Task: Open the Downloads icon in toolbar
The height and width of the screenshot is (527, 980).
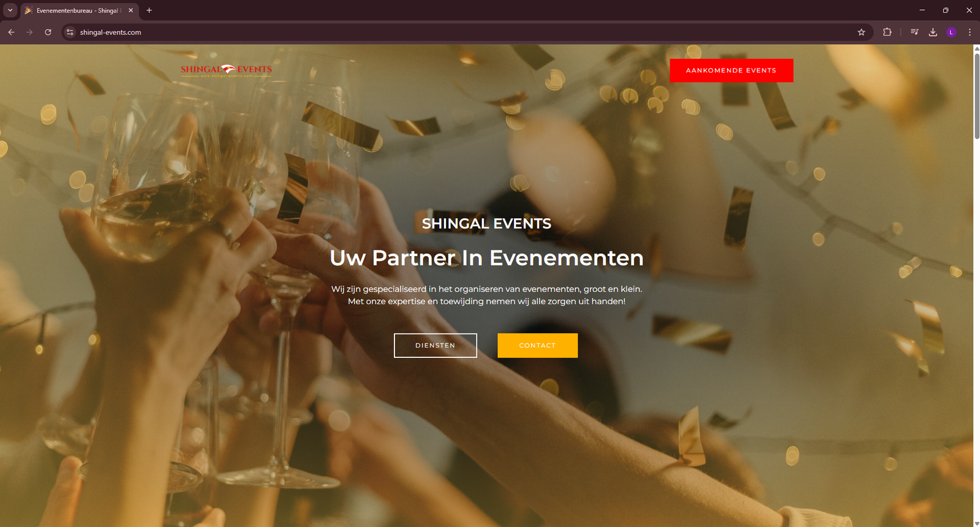Action: (933, 32)
